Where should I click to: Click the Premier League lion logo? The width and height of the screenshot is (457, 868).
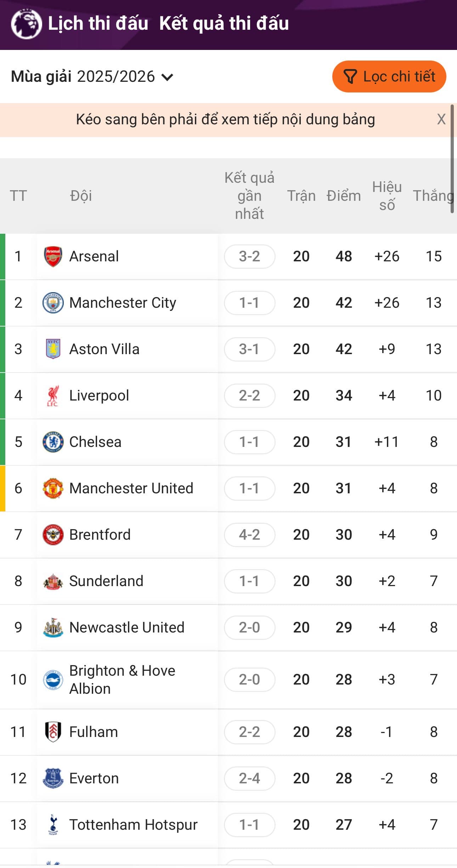point(26,24)
